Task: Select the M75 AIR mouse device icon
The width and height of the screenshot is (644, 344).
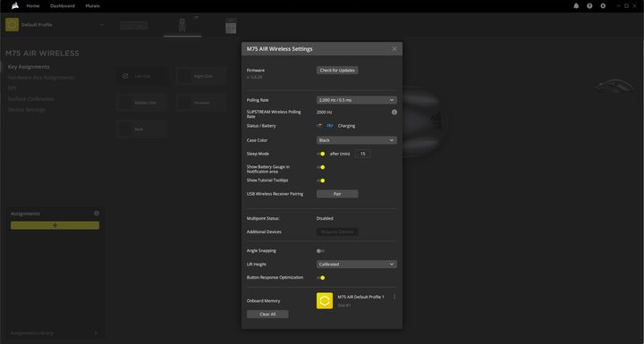Action: (x=182, y=25)
